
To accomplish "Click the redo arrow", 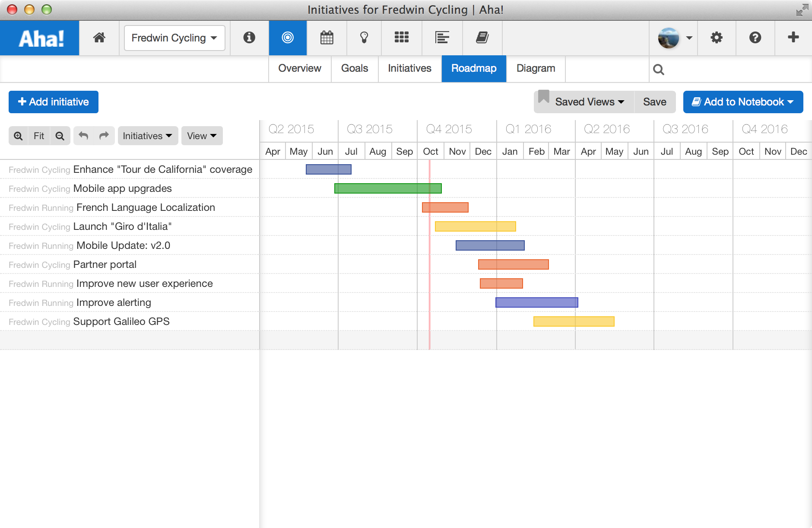I will 104,136.
